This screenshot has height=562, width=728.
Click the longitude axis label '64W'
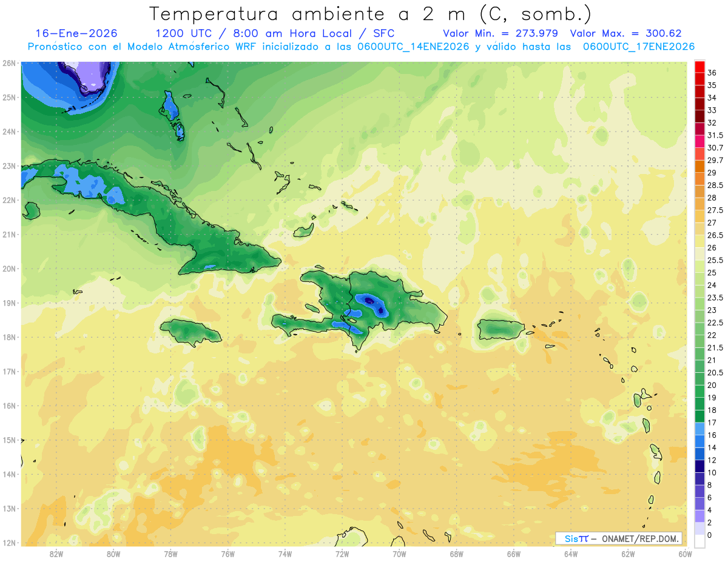coord(571,554)
